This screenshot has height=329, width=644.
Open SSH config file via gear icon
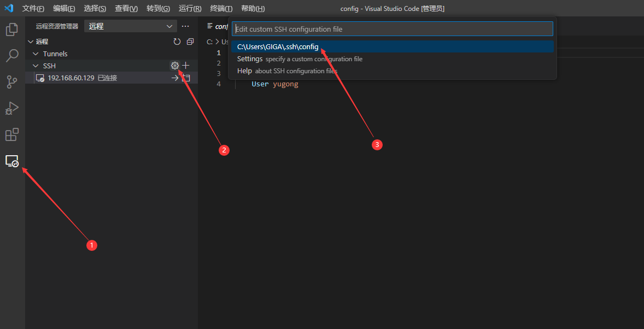point(175,65)
